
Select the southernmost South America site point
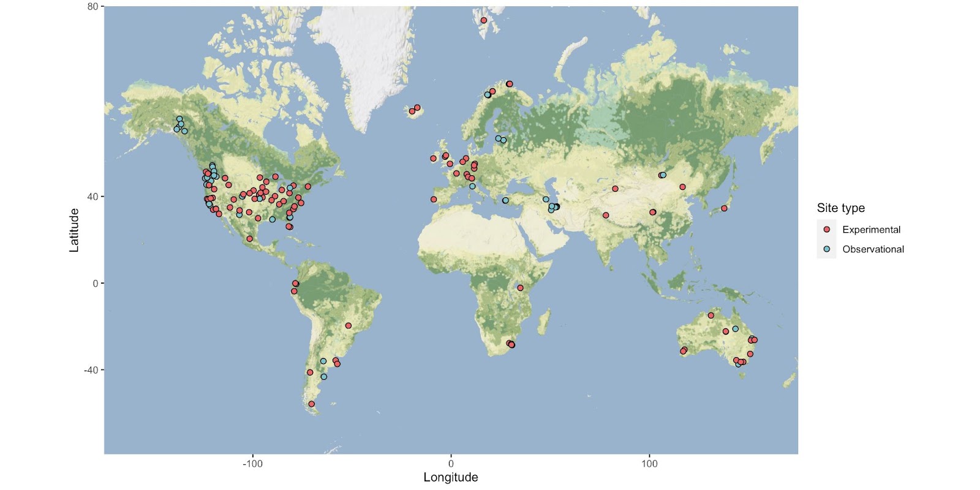(x=311, y=404)
